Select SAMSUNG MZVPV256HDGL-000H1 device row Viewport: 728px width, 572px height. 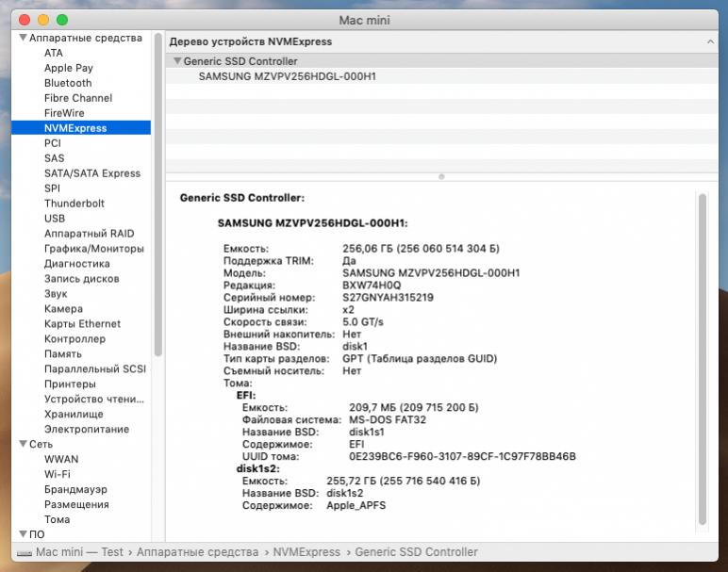287,76
